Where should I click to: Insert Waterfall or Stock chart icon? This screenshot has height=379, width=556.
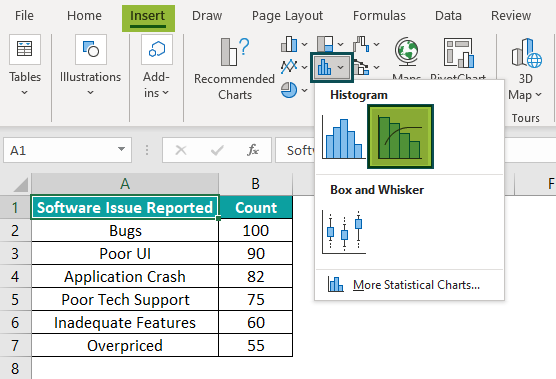(361, 44)
